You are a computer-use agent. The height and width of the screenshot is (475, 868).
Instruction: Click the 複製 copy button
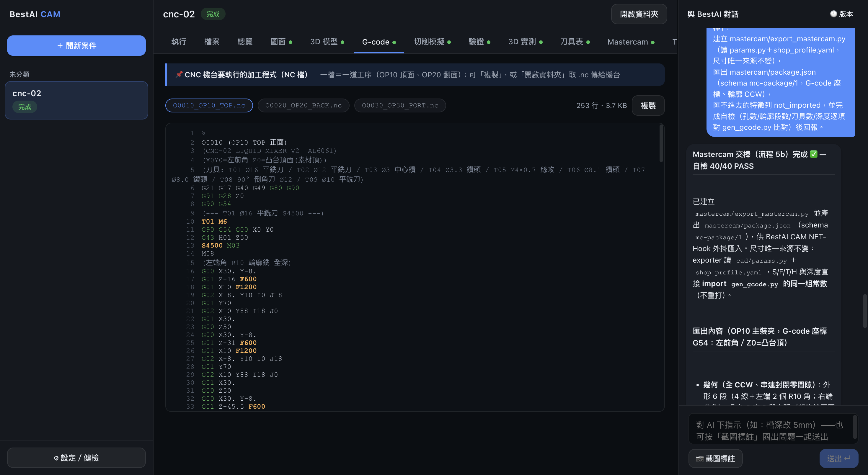tap(648, 105)
